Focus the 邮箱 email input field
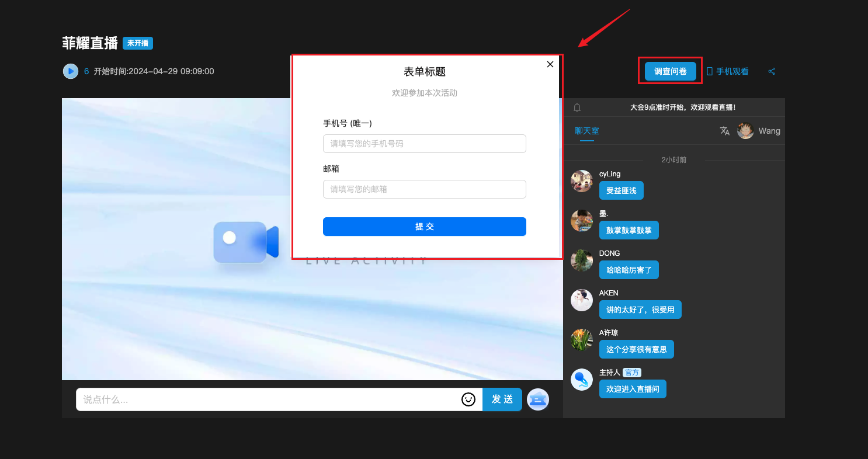The height and width of the screenshot is (459, 868). pos(424,189)
